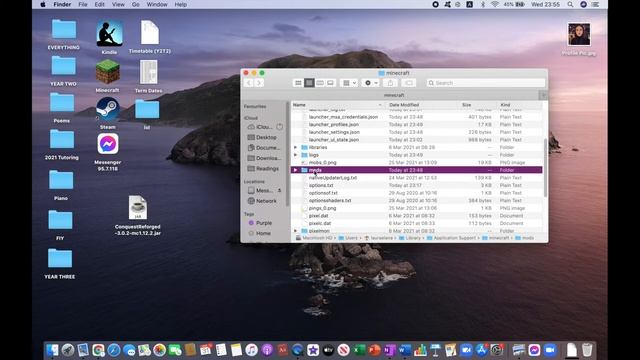Image resolution: width=640 pixels, height=360 pixels.
Task: Select the Minecraft desktop icon
Action: click(108, 76)
